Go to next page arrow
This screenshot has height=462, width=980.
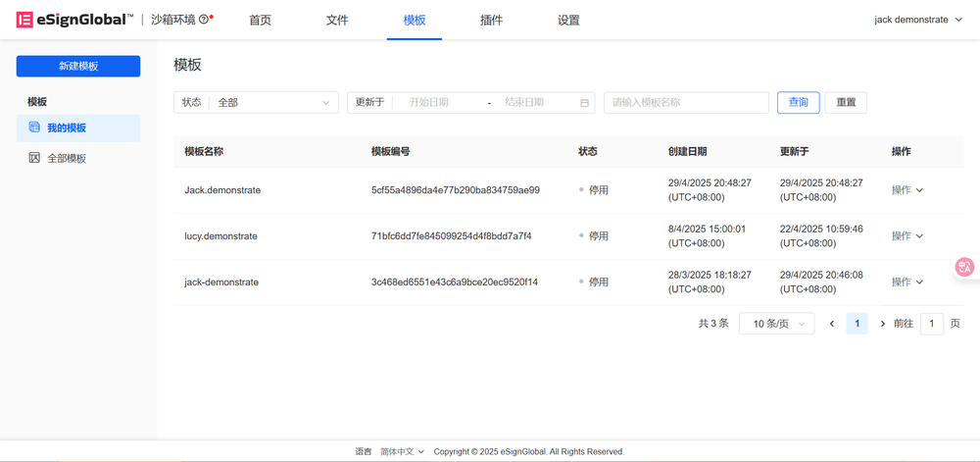pos(882,324)
